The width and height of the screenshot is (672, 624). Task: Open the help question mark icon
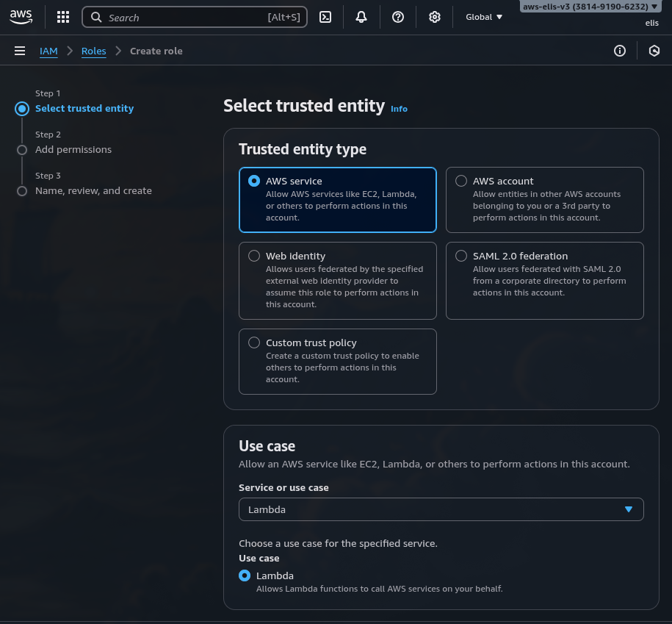[398, 17]
